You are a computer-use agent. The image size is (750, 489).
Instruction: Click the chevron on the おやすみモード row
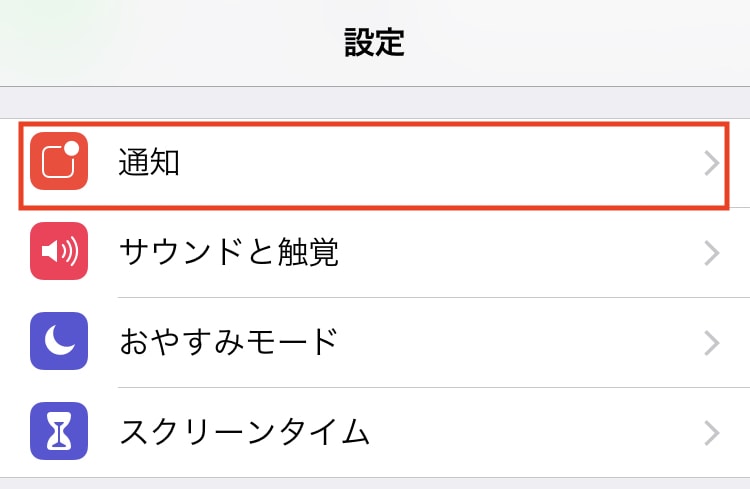point(712,343)
